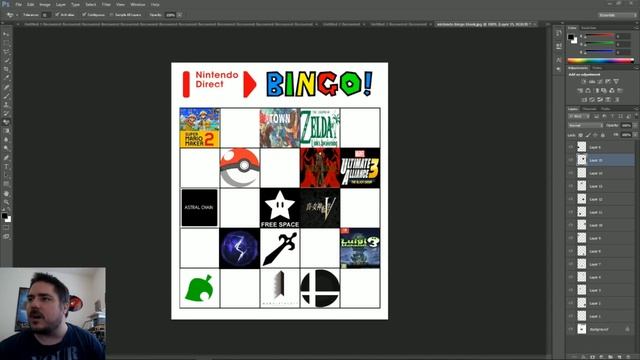Open the Image menu
The image size is (640, 360).
click(x=45, y=4)
